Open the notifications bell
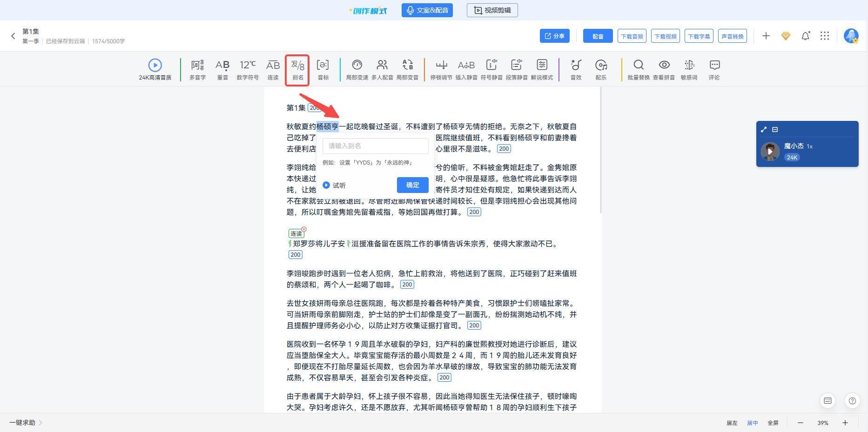The width and height of the screenshot is (868, 432). coord(805,36)
